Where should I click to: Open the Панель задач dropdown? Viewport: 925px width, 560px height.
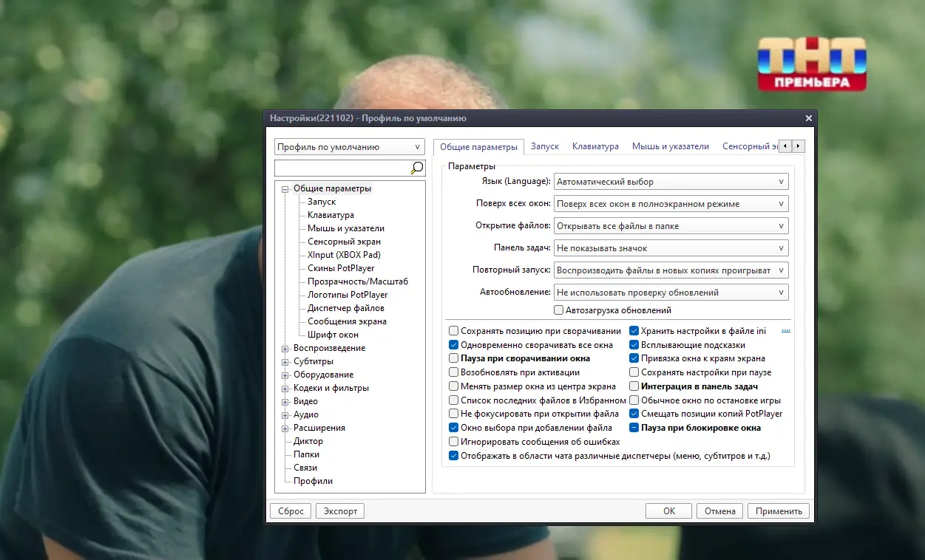[x=671, y=248]
